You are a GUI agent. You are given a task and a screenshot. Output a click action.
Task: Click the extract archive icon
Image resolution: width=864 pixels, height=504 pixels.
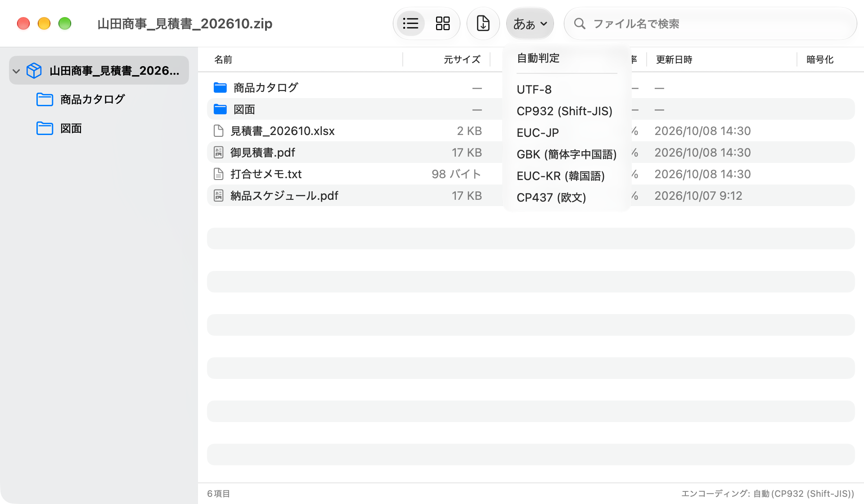tap(483, 23)
